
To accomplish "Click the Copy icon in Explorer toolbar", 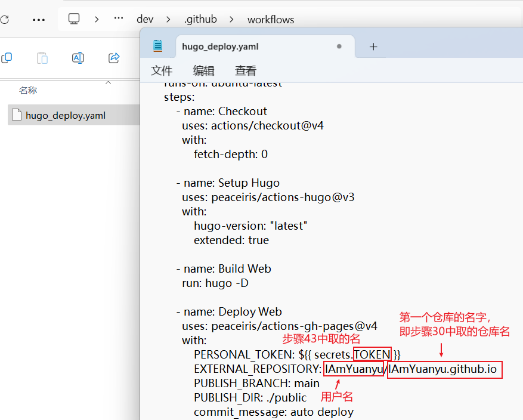I will click(7, 58).
